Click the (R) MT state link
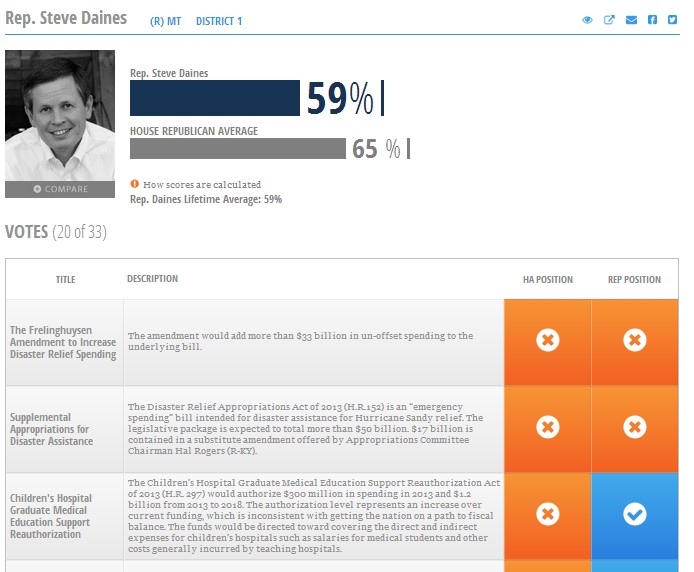The height and width of the screenshot is (572, 694). [166, 21]
